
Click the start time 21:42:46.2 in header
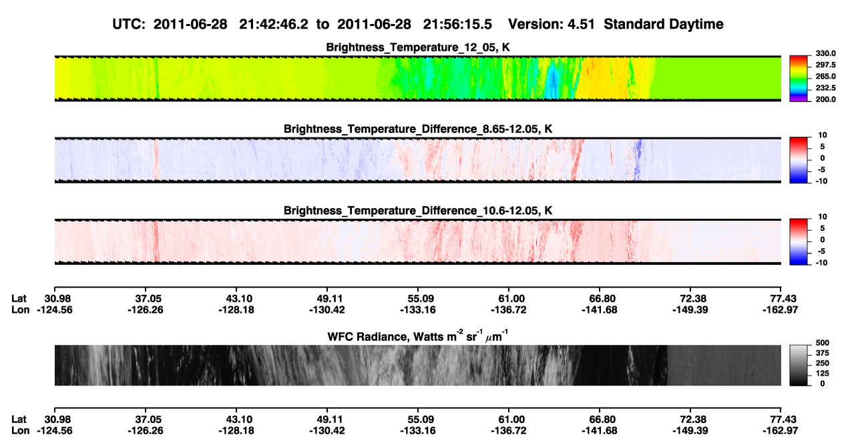pos(272,24)
